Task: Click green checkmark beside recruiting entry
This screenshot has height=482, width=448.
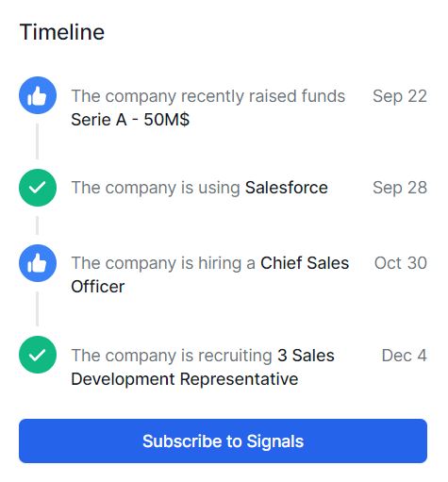Action: 38,355
